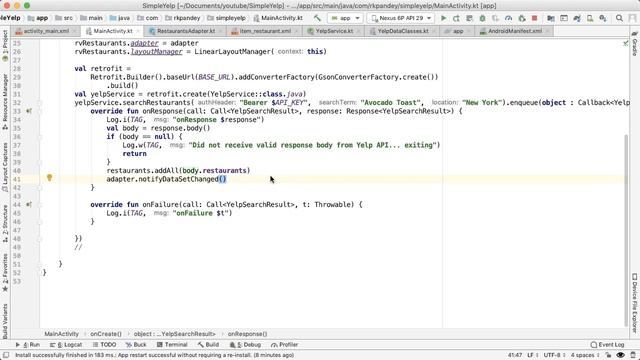
Task: Toggle the Layout Captures tool window
Action: tap(5, 167)
